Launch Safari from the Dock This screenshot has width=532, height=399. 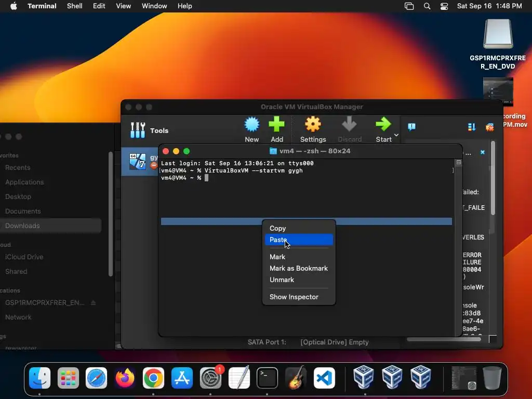[x=96, y=378]
